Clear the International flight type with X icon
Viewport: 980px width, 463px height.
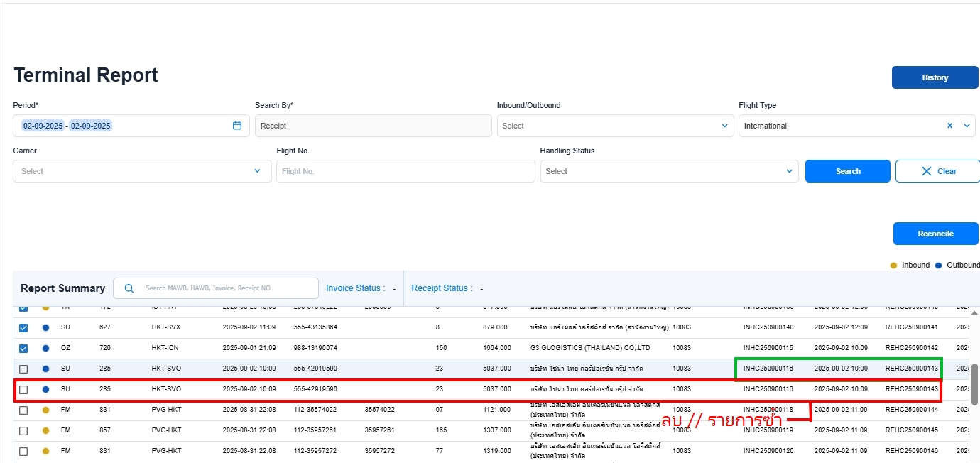tap(949, 126)
